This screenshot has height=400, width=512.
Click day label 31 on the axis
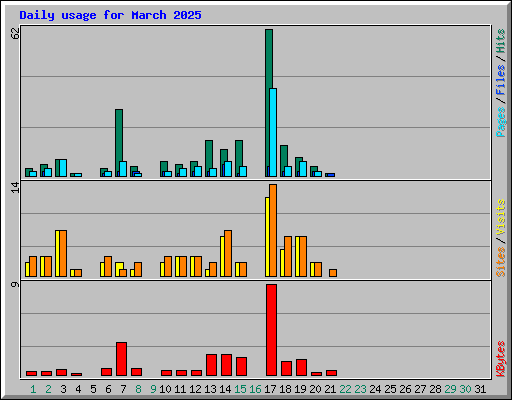(480, 389)
